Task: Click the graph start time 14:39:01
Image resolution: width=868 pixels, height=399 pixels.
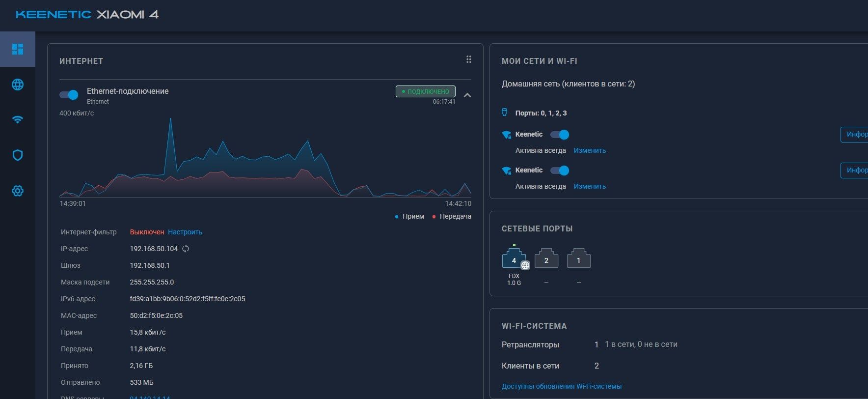Action: (x=73, y=203)
